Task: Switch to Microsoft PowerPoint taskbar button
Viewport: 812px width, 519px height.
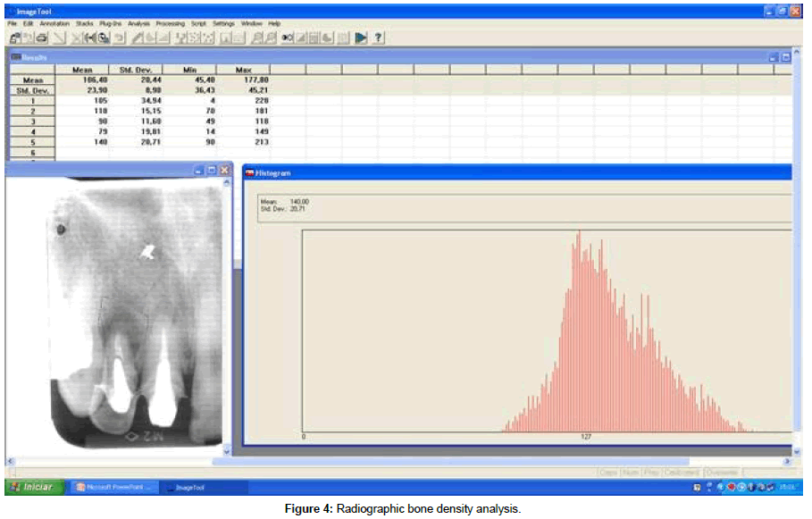Action: pyautogui.click(x=116, y=487)
